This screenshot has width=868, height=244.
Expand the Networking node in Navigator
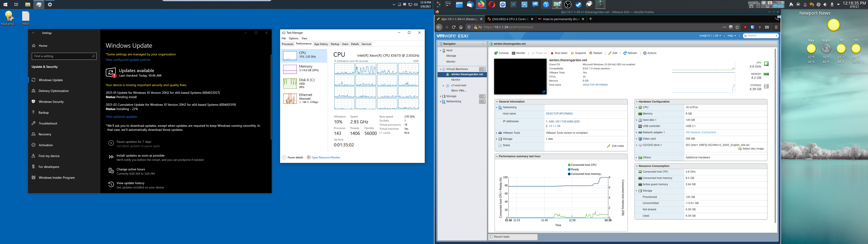(x=440, y=101)
